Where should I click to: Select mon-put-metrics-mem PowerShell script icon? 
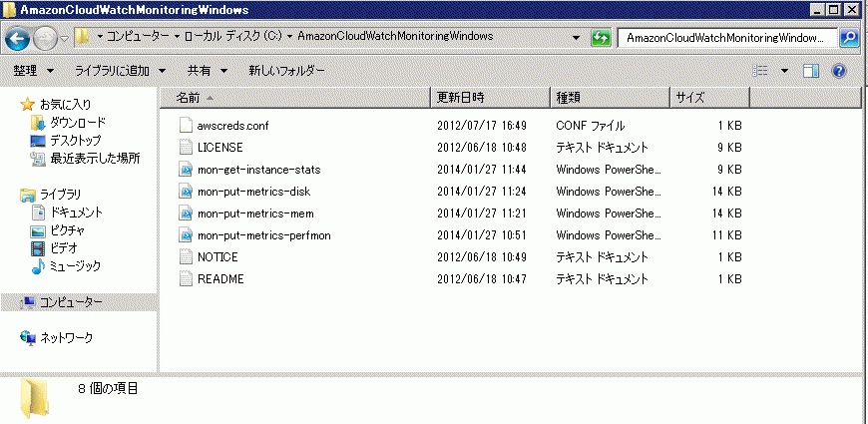pos(186,213)
